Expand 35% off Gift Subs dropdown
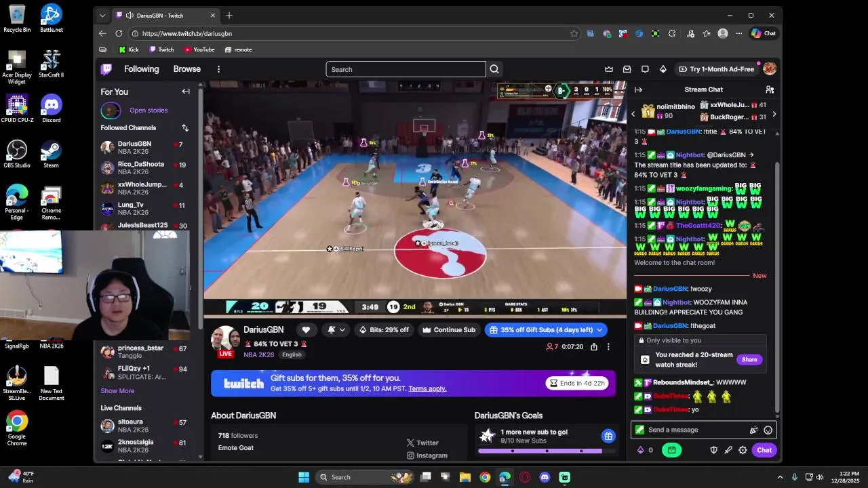The height and width of the screenshot is (488, 868). point(599,330)
